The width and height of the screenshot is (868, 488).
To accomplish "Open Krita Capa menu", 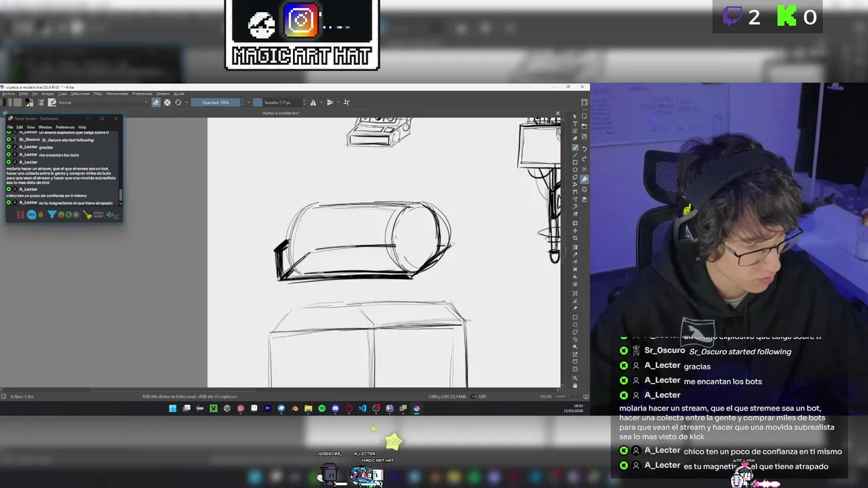I will click(x=62, y=94).
